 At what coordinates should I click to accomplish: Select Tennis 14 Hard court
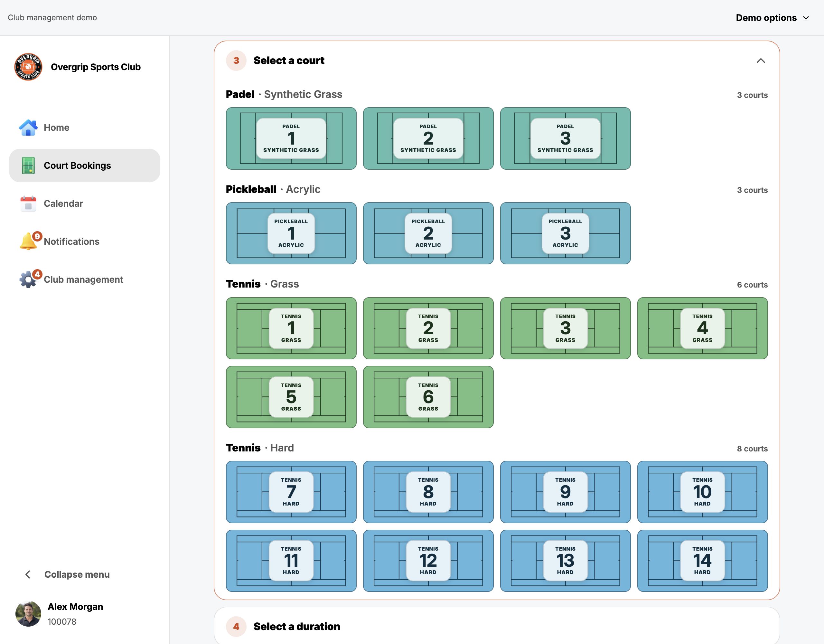click(702, 561)
